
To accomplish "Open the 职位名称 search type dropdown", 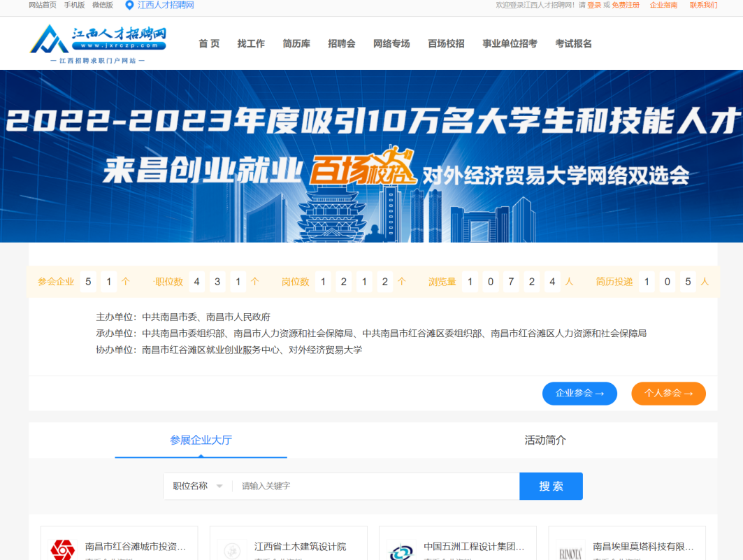I will [198, 486].
